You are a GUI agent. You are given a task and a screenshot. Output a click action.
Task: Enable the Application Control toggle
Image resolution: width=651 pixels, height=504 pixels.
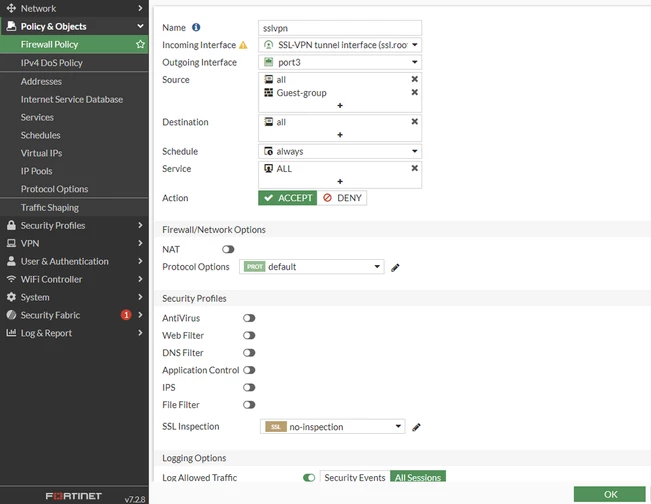[x=249, y=370]
